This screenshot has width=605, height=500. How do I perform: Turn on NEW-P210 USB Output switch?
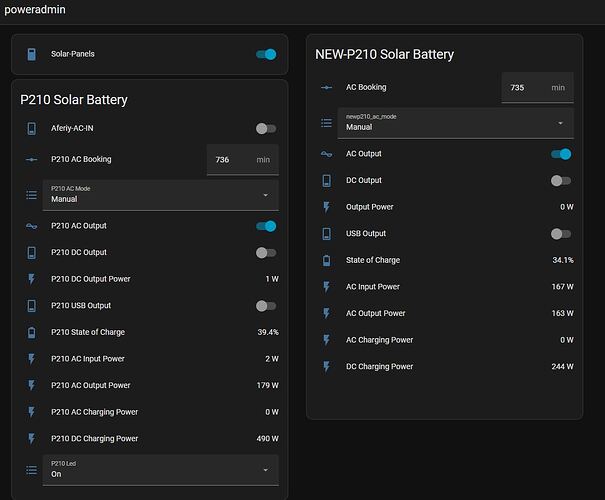[x=561, y=234]
